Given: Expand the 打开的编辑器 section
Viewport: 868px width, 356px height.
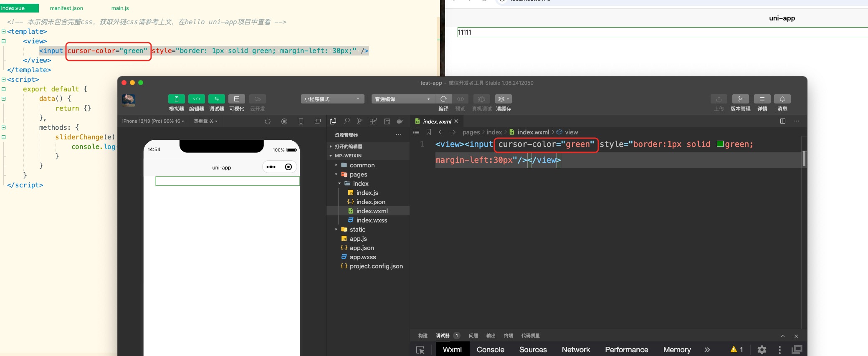Looking at the screenshot, I should tap(368, 146).
